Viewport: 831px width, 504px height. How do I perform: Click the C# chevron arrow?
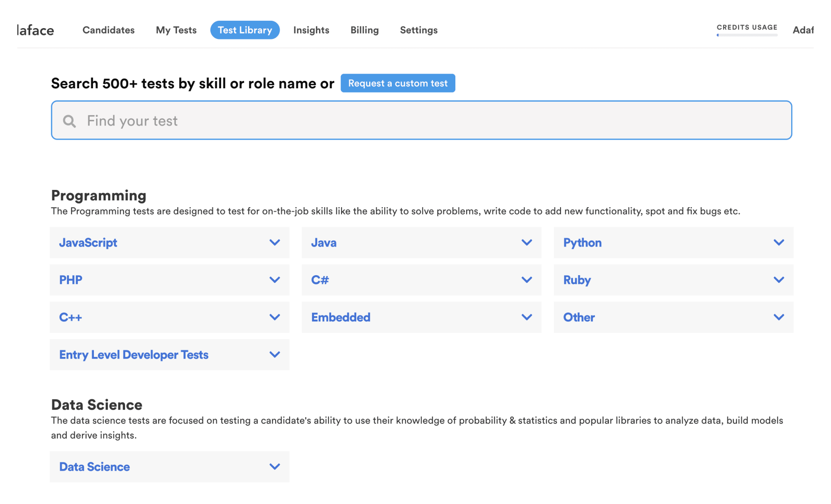[526, 280]
